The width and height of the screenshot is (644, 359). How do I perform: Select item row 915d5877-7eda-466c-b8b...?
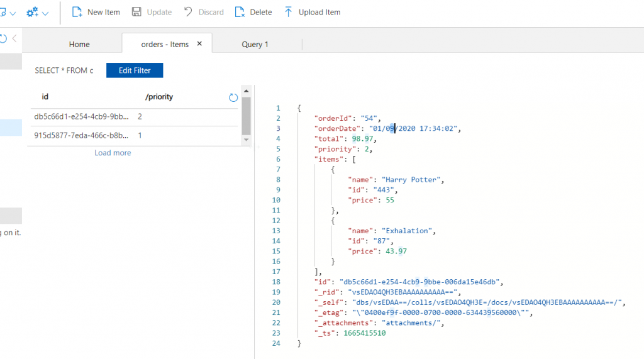(x=135, y=136)
